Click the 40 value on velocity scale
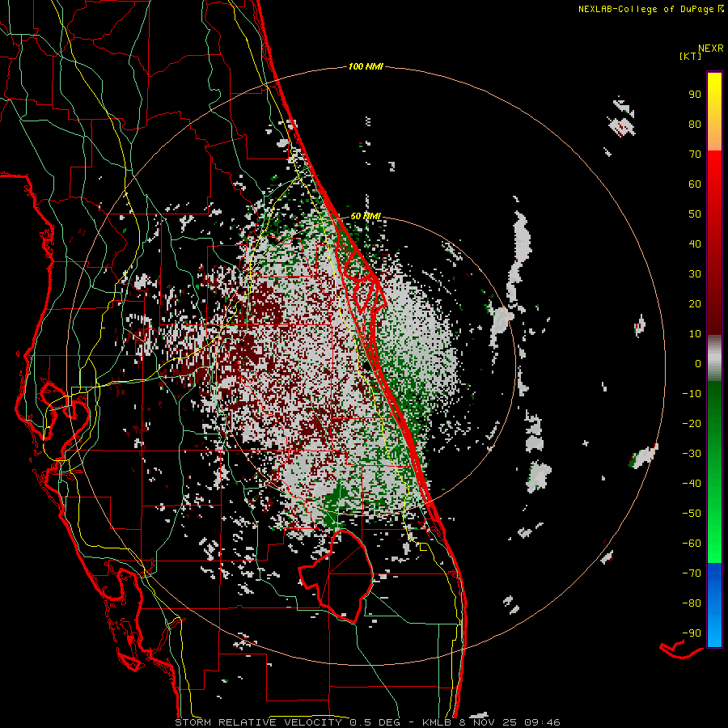The image size is (728, 728). tap(695, 244)
